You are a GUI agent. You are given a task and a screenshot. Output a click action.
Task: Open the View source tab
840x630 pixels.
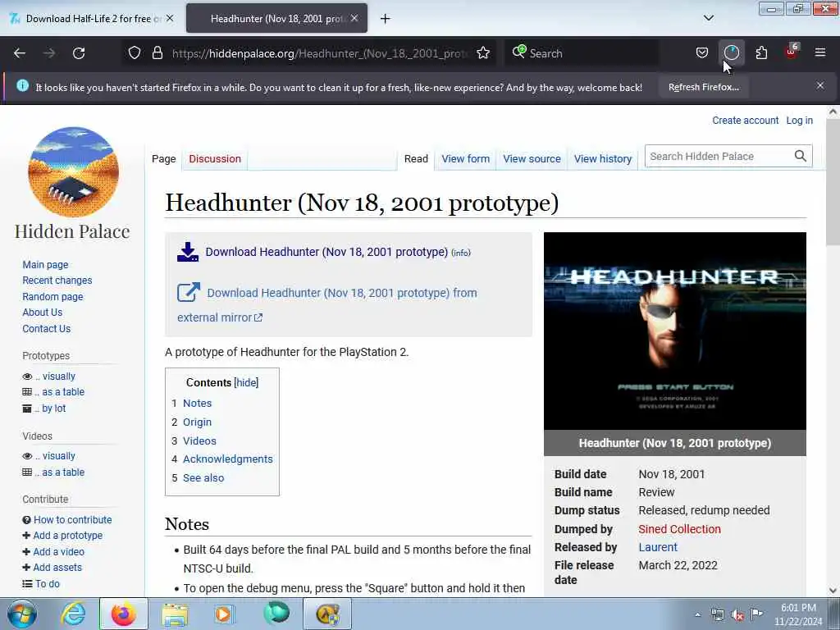coord(532,158)
